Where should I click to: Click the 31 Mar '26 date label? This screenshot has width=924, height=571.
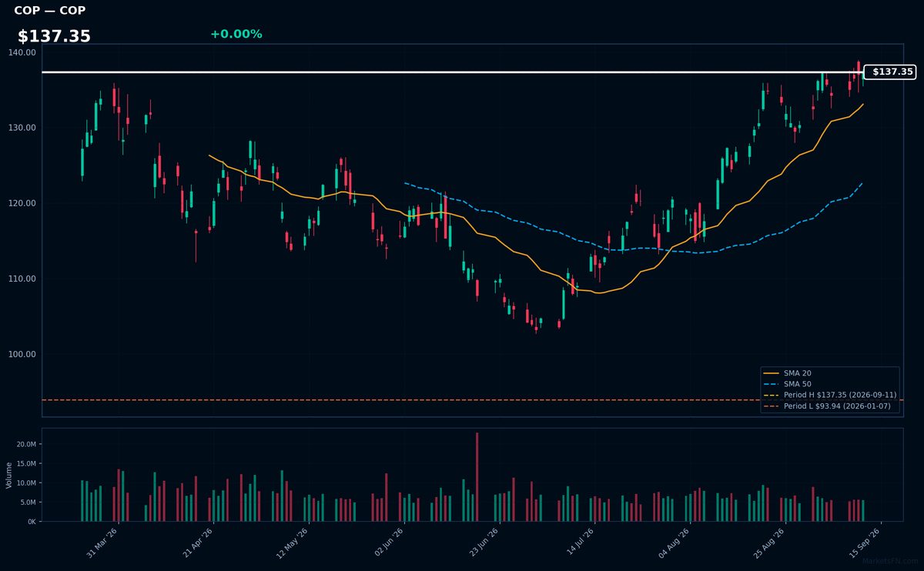[102, 543]
